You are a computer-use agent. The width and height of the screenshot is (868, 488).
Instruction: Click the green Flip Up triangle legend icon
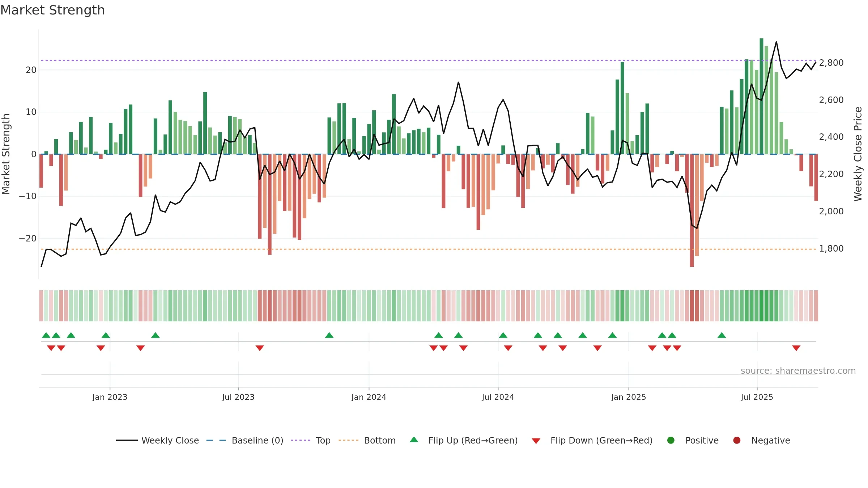coord(414,440)
